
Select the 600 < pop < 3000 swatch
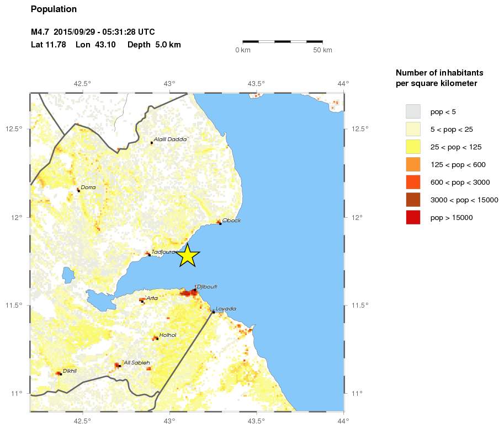413,182
